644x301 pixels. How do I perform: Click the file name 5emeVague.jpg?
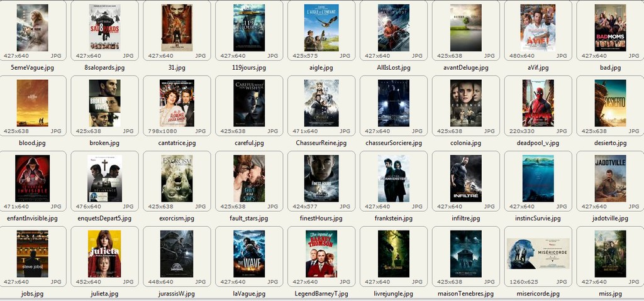pos(33,68)
